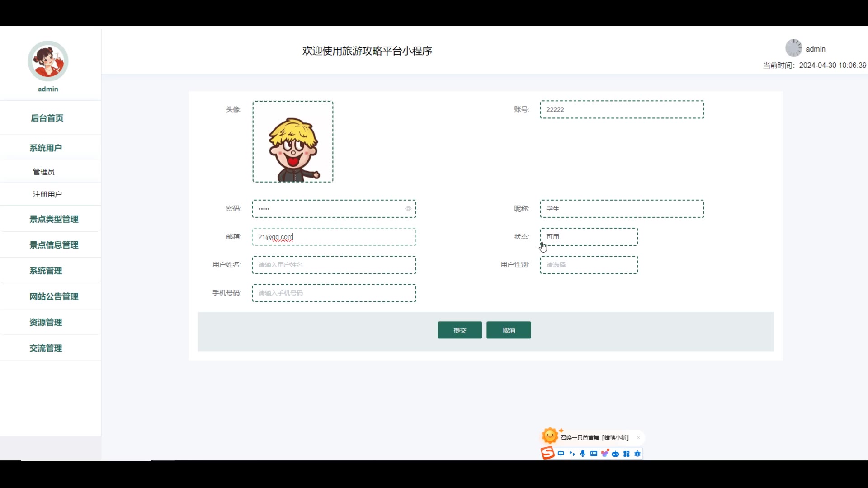Click the sun mascot icon in popup

(550, 436)
